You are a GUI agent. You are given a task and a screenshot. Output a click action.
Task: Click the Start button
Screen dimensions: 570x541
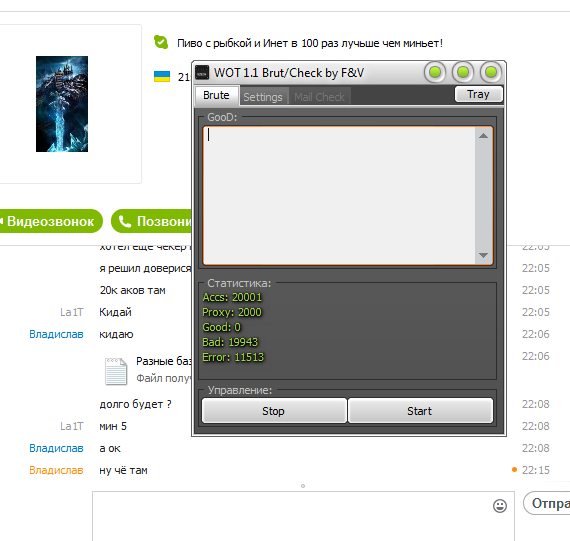click(420, 411)
